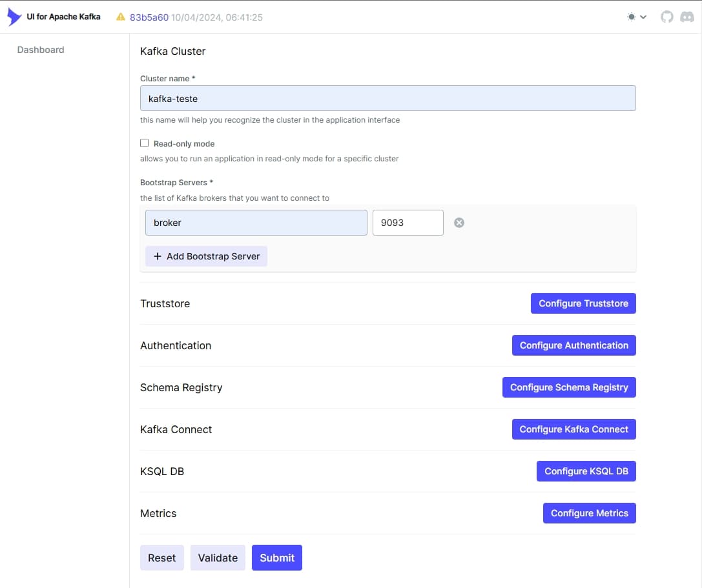The image size is (702, 588).
Task: Click Configure Metrics button
Action: point(590,513)
